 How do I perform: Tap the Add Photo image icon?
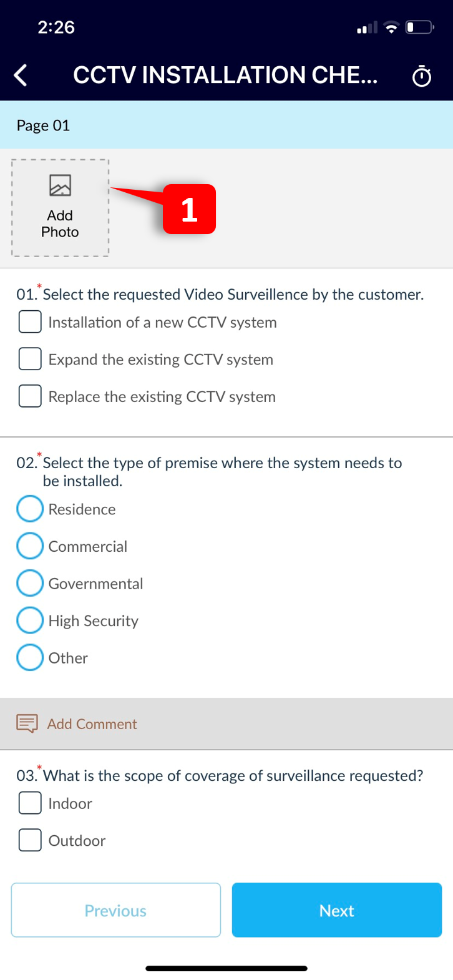[x=60, y=185]
